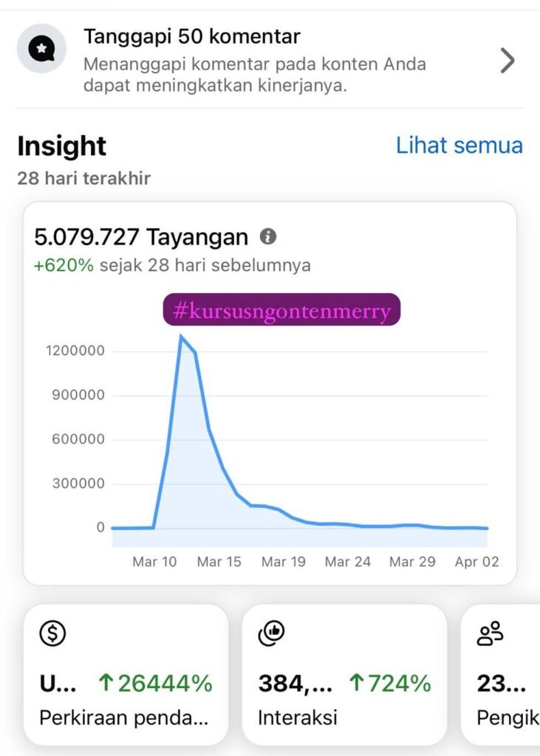Open the Perkiraan pendapatan card label

point(124,717)
